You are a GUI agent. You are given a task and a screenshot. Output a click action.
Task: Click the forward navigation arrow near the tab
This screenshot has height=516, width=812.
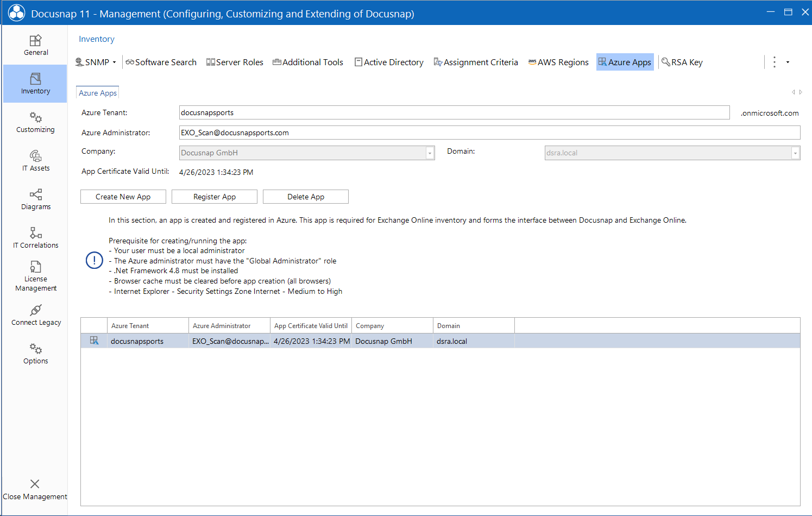click(x=800, y=92)
